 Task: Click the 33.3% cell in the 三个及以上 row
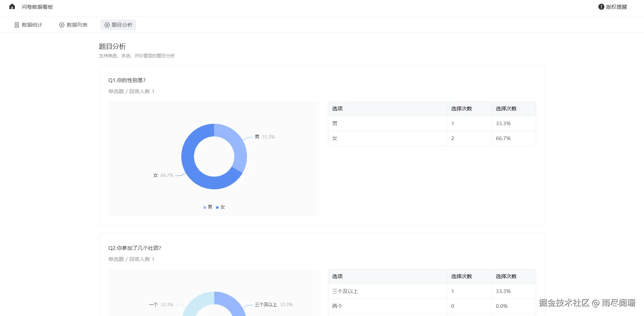coord(514,291)
